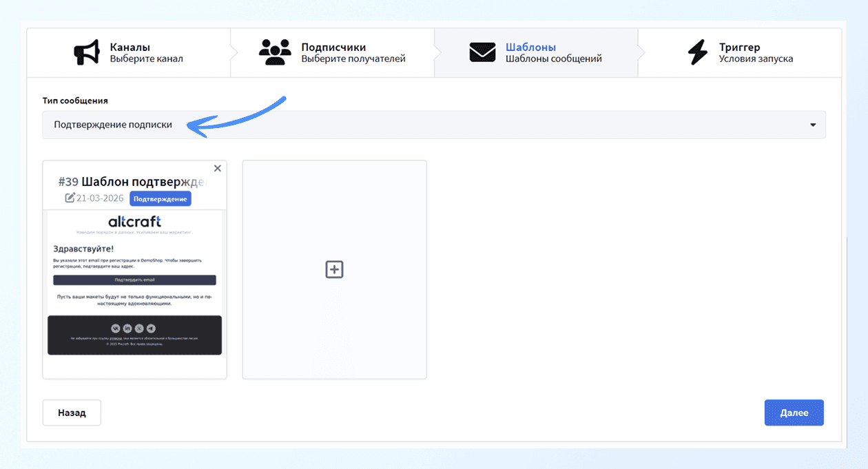Click the lightning bolt Триггер icon
This screenshot has width=868, height=469.
pos(698,53)
